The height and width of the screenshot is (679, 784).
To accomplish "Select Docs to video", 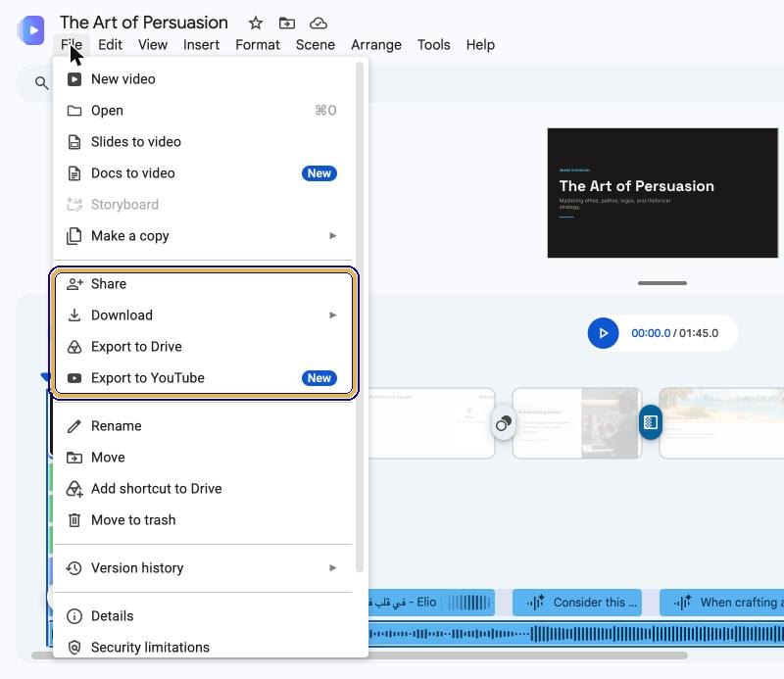I will tap(204, 173).
